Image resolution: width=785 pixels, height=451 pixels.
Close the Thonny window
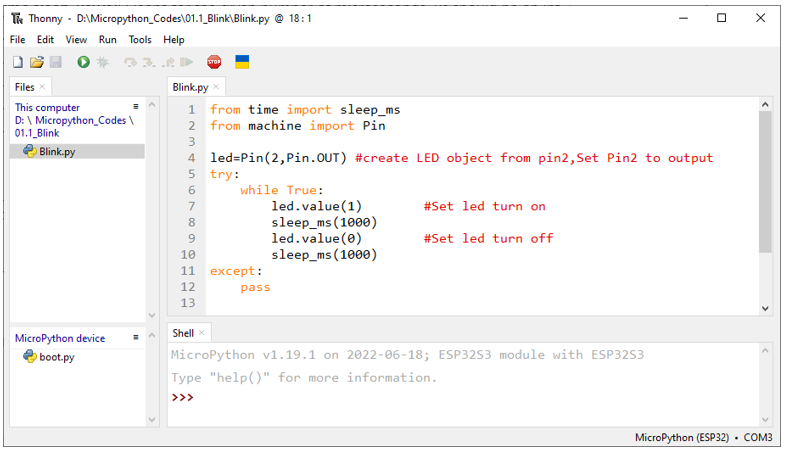coord(760,18)
